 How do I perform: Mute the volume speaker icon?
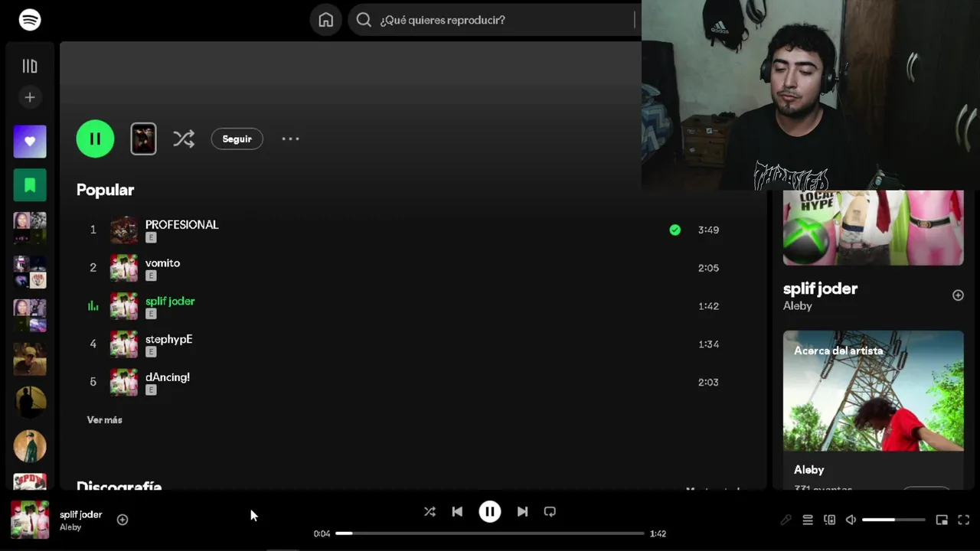(851, 520)
